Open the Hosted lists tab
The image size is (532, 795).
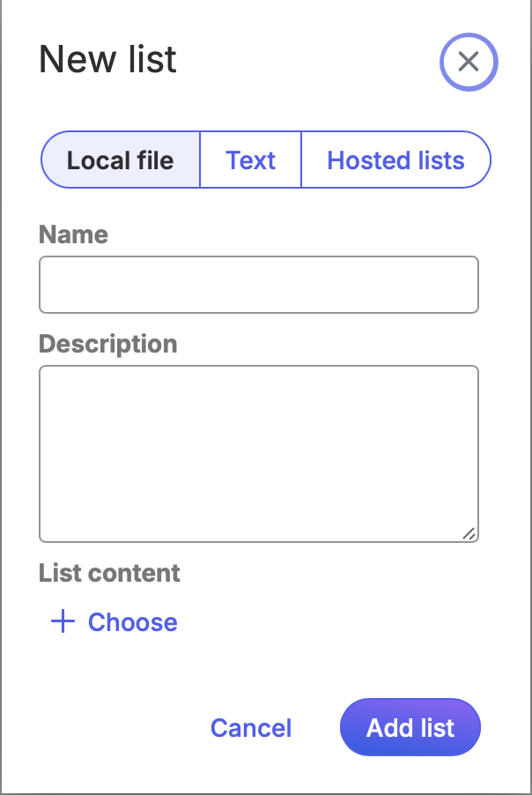click(x=395, y=160)
